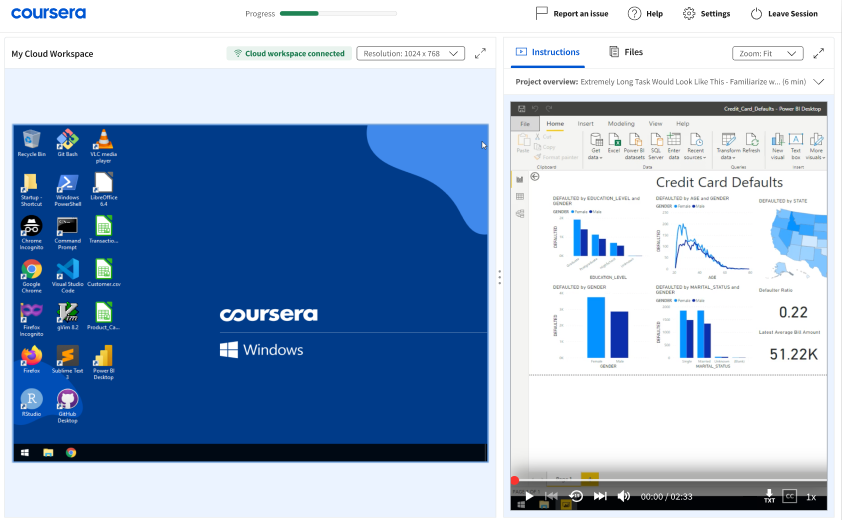Launch Sublime Text 3 icon
The width and height of the screenshot is (842, 520).
(x=68, y=363)
